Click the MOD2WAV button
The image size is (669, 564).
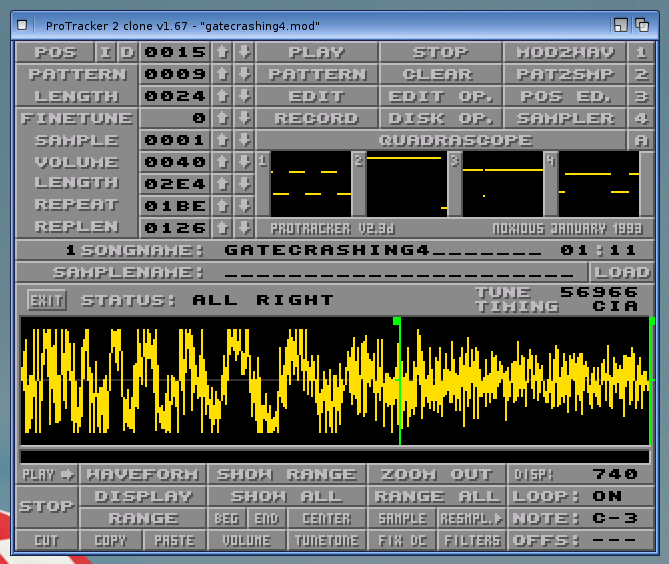coord(566,52)
